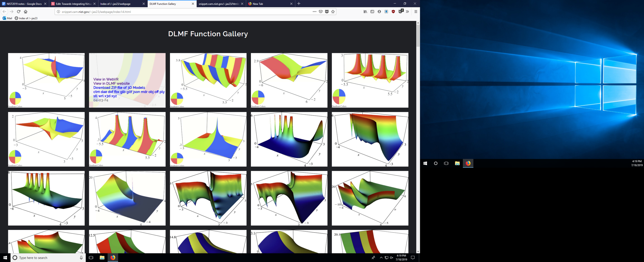Open the Firefox hamburger menu
The height and width of the screenshot is (262, 644).
(416, 12)
